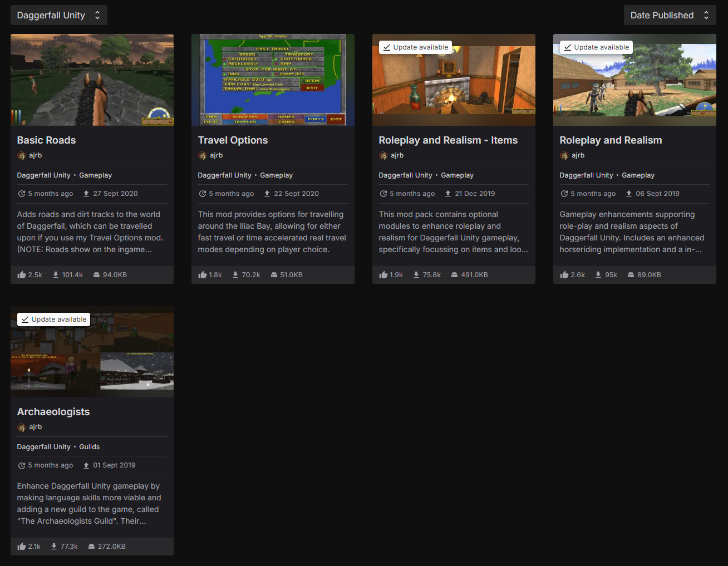Click the thumbs-up icon on Travel Options

click(x=203, y=275)
